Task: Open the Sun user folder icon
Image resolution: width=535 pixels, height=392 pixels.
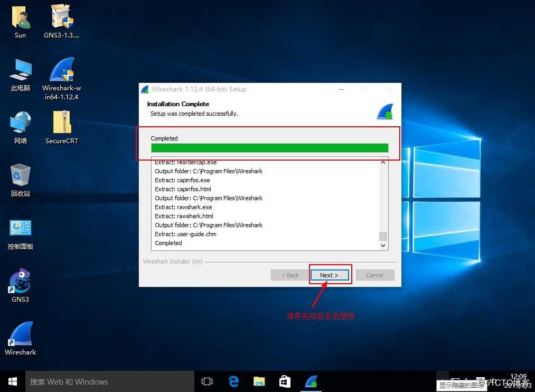Action: point(21,21)
